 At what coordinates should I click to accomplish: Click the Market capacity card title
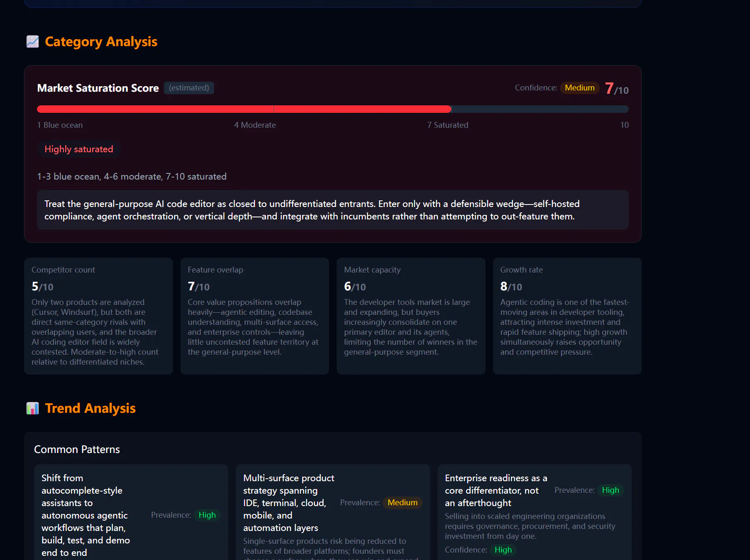[372, 270]
